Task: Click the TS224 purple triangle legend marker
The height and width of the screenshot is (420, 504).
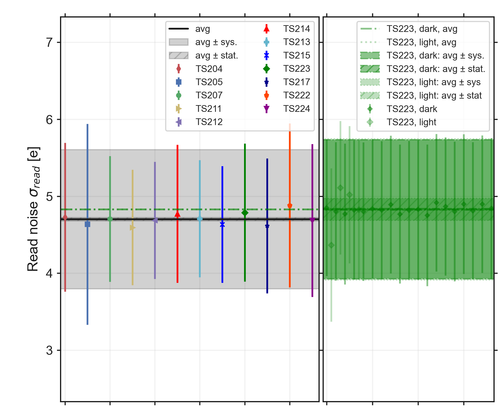Action: click(266, 109)
